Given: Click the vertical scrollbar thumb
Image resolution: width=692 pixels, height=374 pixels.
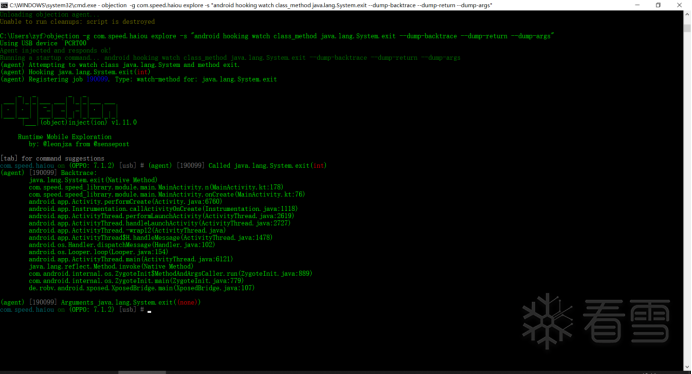Looking at the screenshot, I should click(x=687, y=28).
